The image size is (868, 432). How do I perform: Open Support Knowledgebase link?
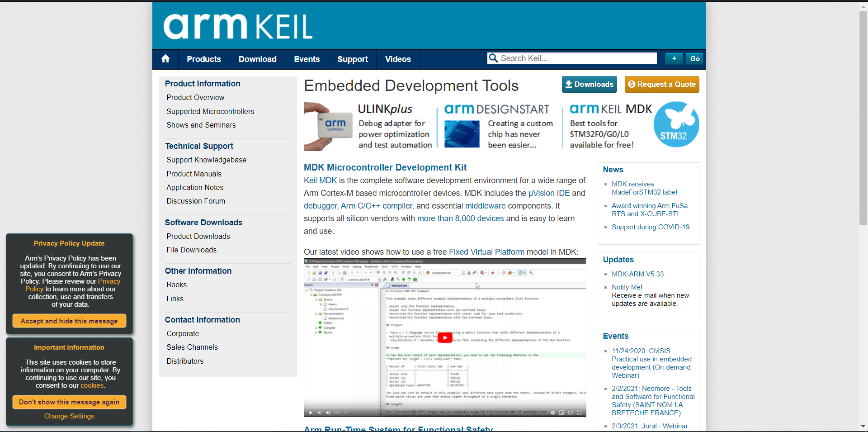coord(207,160)
